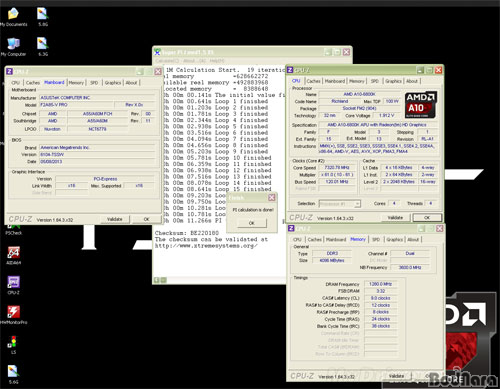Screen dimensions: 500x389
Task: Open the Graphics tab in the Memory CPU-Z window
Action: (395, 239)
